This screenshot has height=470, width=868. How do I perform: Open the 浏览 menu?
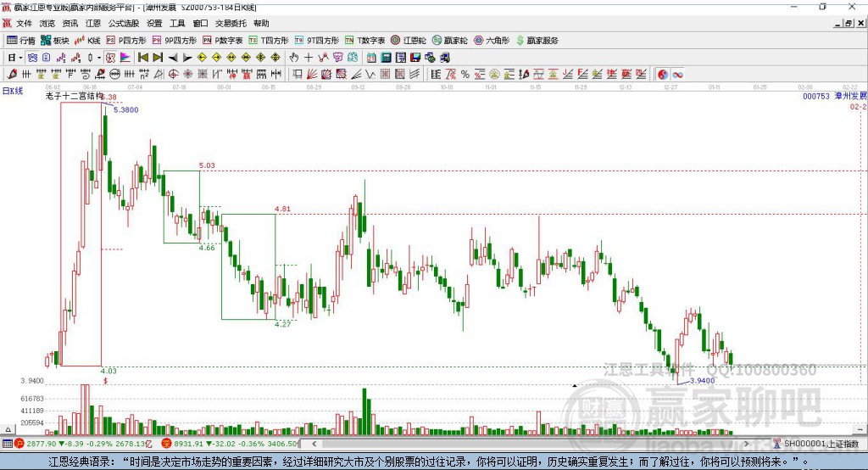pyautogui.click(x=47, y=23)
